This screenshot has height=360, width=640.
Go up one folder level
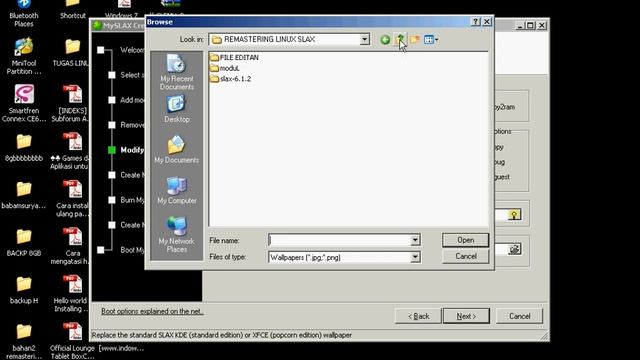[x=400, y=40]
